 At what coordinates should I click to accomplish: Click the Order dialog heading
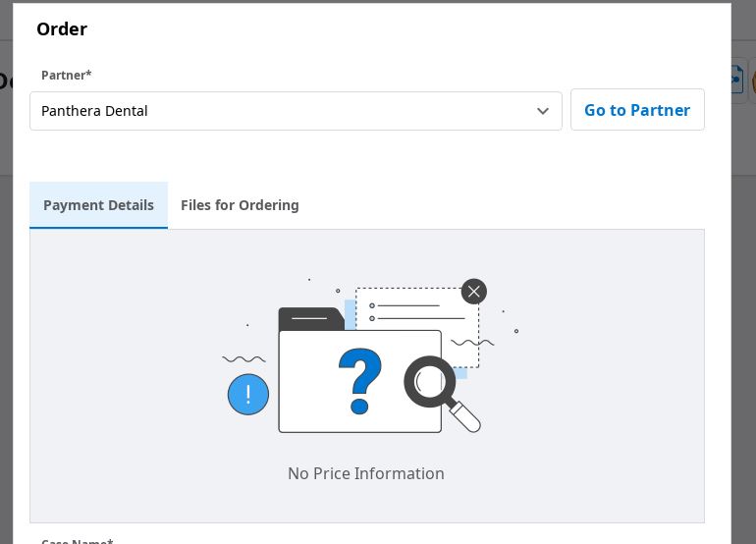62,29
